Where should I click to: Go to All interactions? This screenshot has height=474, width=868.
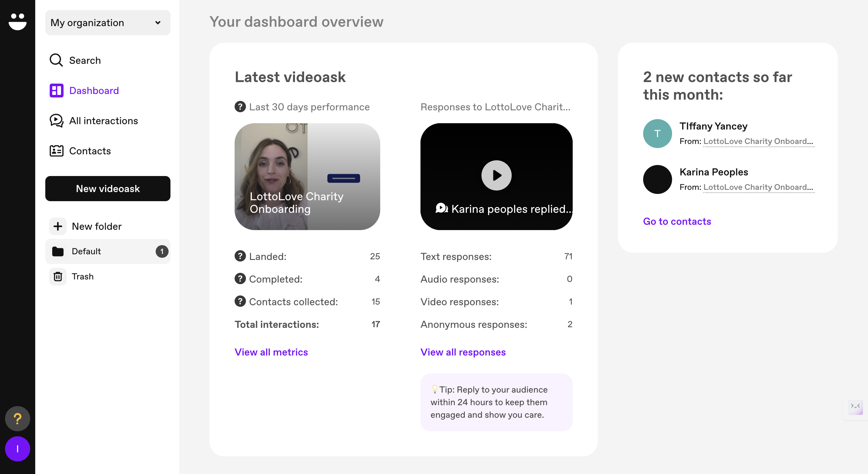[103, 121]
